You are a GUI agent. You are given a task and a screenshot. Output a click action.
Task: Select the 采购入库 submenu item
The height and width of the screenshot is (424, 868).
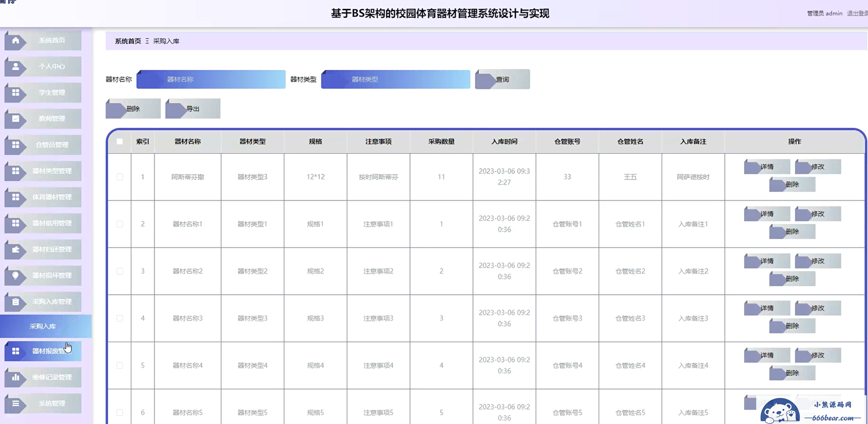(46, 326)
